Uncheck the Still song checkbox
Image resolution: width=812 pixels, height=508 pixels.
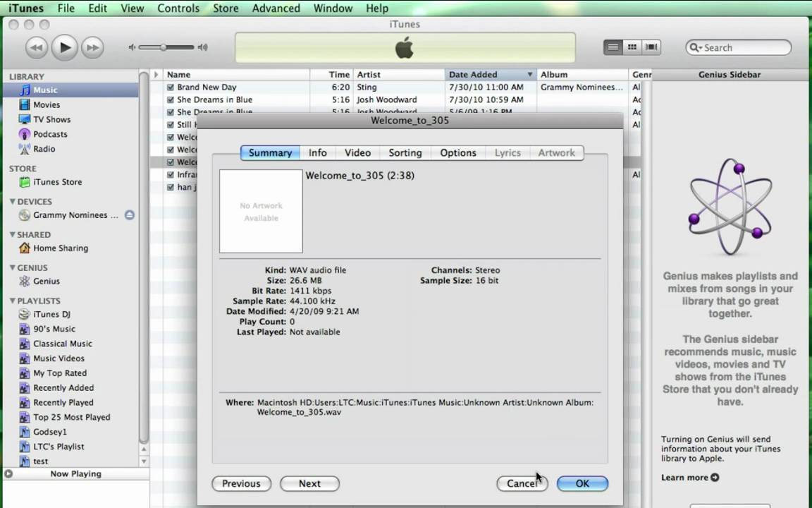[171, 124]
